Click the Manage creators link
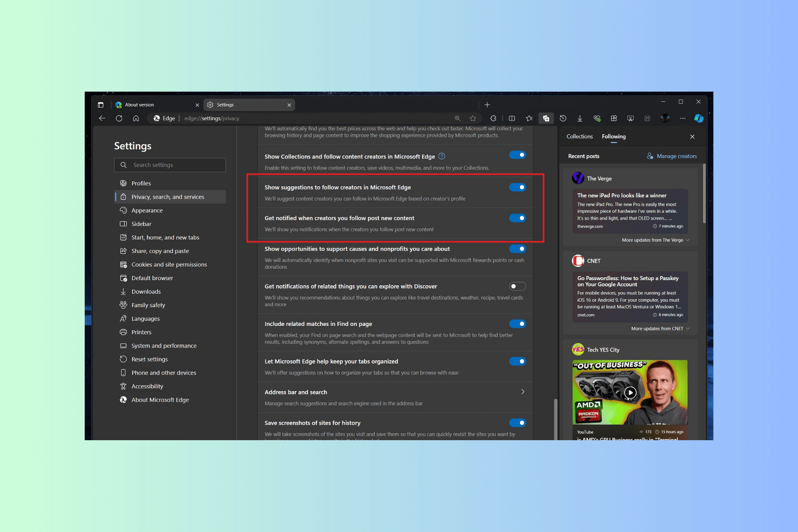Screen dimensions: 798x532 672,156
